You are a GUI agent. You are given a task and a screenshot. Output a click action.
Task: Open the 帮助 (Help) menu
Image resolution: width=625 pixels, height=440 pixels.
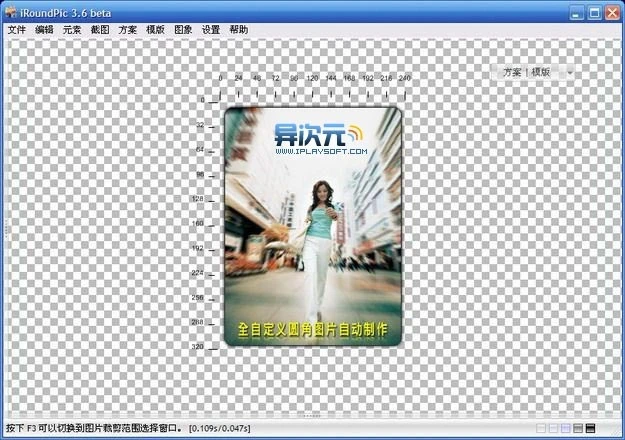[x=239, y=29]
